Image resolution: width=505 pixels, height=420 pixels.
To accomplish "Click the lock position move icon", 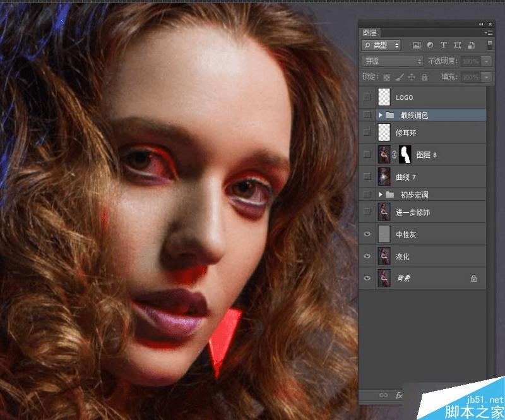I will pos(412,76).
